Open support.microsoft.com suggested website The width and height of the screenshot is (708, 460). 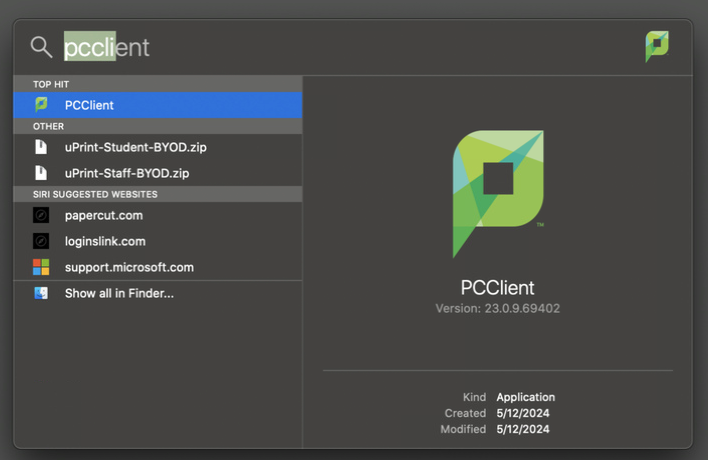tap(158, 267)
